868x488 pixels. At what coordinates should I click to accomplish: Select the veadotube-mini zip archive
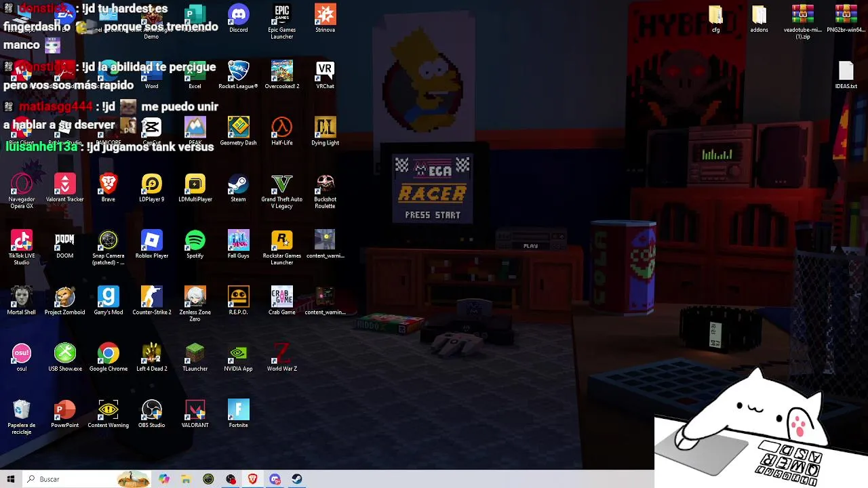click(x=802, y=22)
